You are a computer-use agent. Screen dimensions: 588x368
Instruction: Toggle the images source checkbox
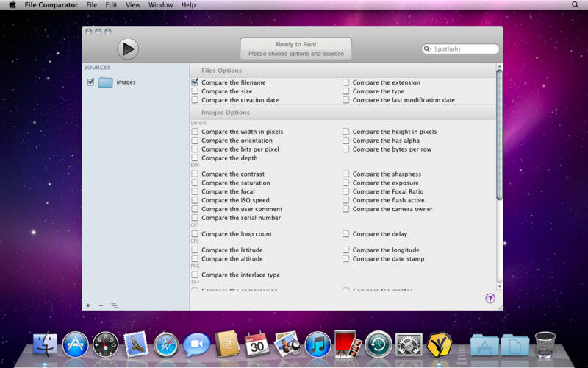90,82
